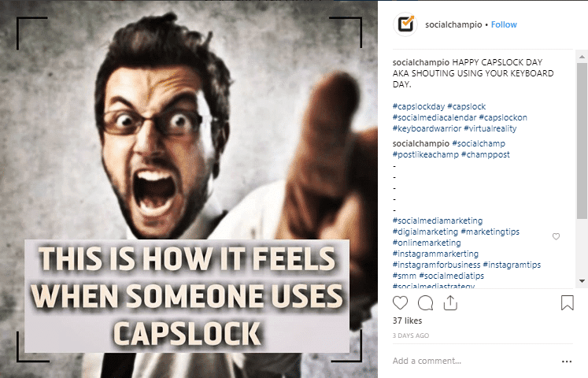588x378 pixels.
Task: Save the post with the bookmark icon
Action: pos(567,303)
